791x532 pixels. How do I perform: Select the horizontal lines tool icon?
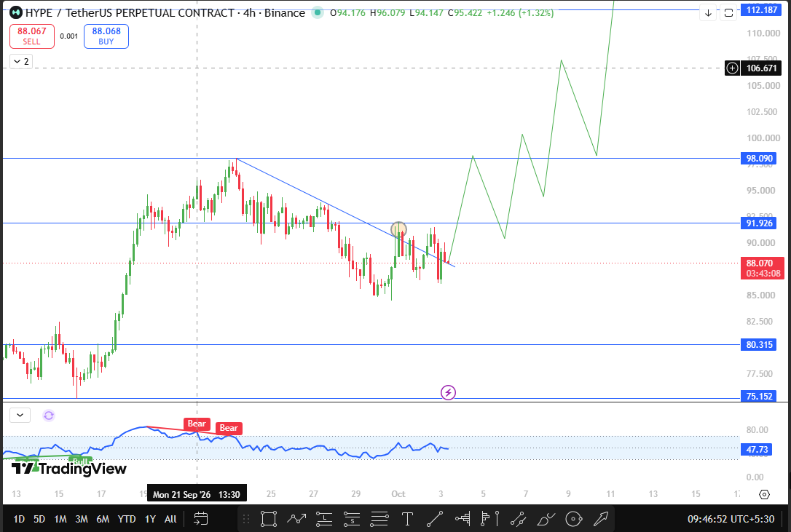click(379, 519)
